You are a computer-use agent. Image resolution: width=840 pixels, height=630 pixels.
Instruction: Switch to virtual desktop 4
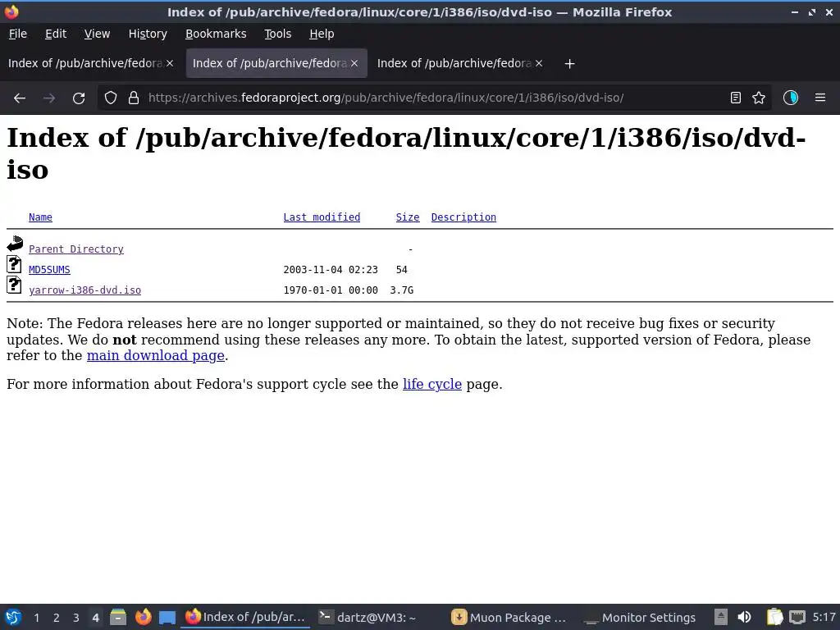tap(96, 618)
